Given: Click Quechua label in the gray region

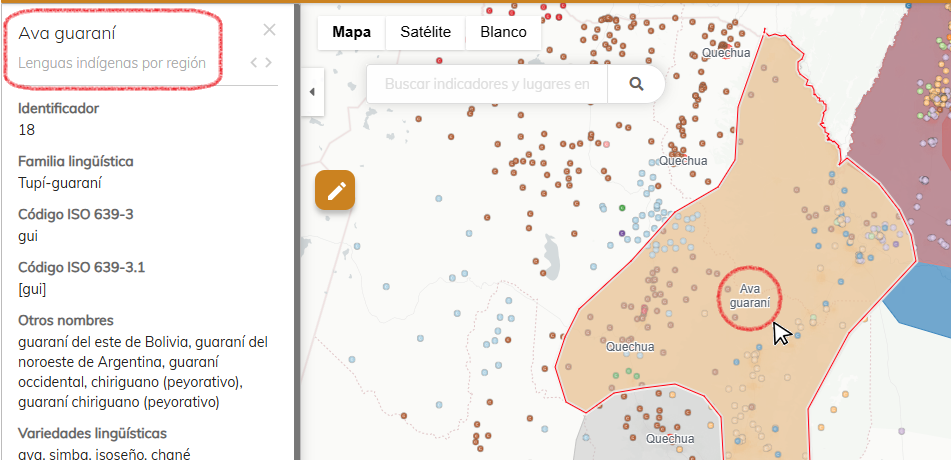Looking at the screenshot, I should pos(669,438).
